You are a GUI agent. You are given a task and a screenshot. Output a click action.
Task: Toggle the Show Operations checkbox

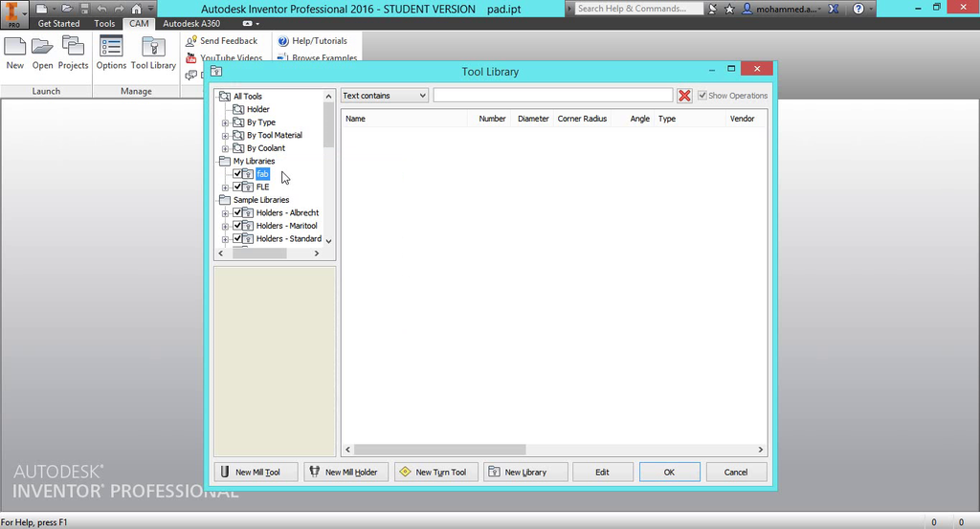[702, 96]
